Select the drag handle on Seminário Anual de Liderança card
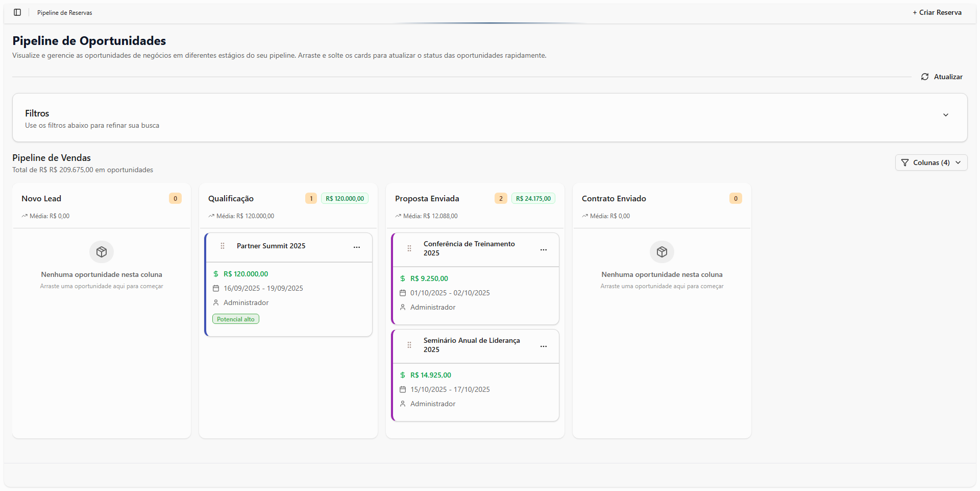 [x=409, y=345]
